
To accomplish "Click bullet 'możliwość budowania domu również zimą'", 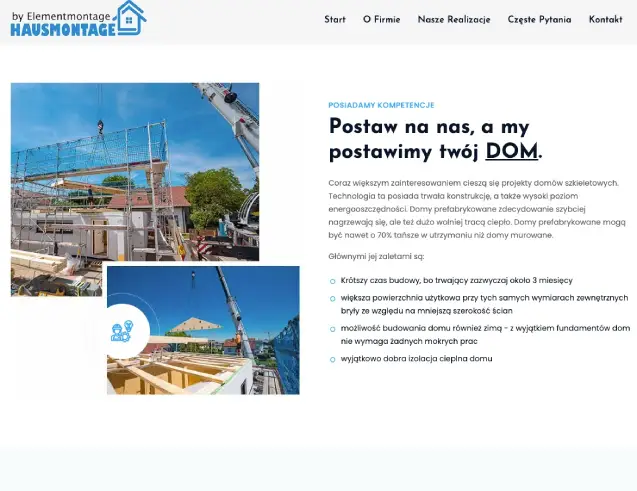I will click(x=485, y=335).
